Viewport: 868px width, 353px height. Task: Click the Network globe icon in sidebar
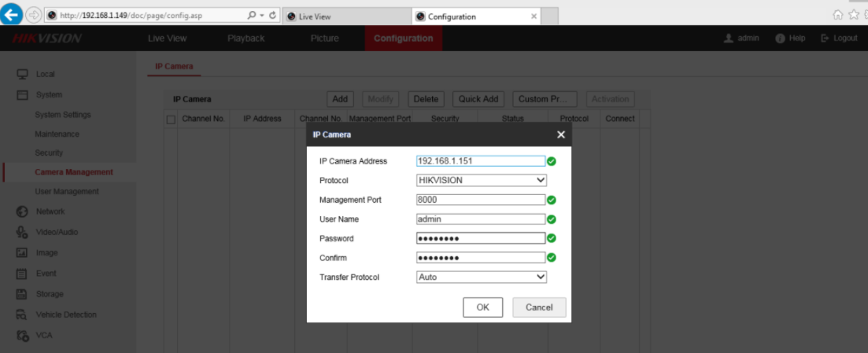click(x=22, y=211)
